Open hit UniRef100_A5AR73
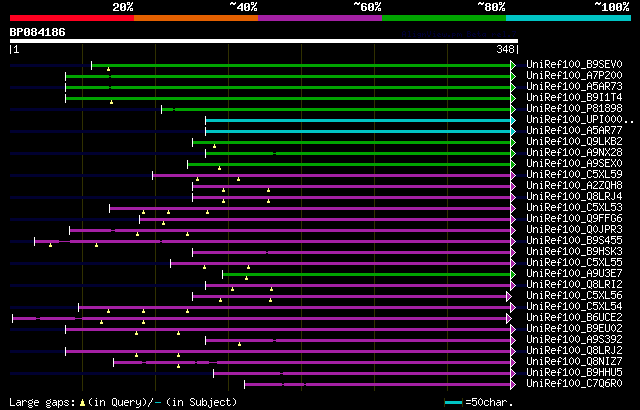640x410 pixels. [x=574, y=86]
